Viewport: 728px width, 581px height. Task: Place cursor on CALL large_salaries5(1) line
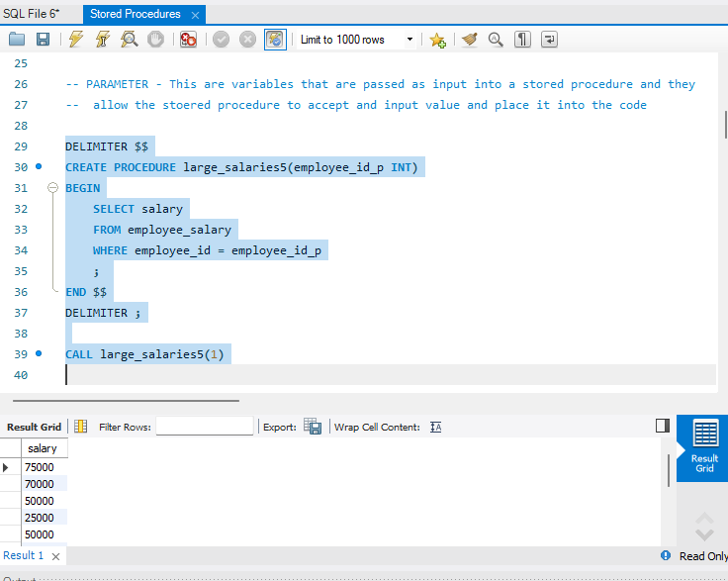pyautogui.click(x=144, y=354)
